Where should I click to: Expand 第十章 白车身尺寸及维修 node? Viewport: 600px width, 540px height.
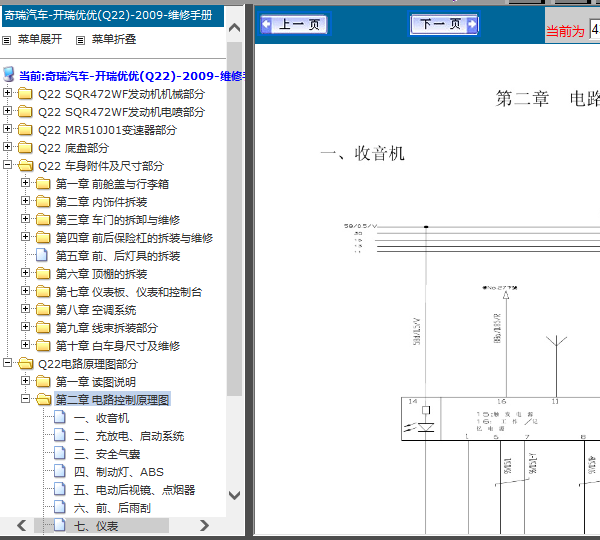pyautogui.click(x=25, y=344)
